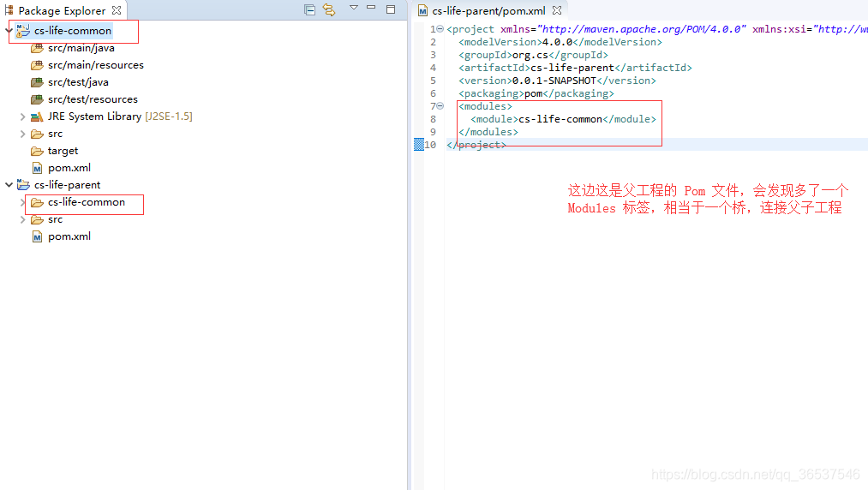Click the version 0.0.1-SNAPSHOT line
The image size is (868, 490).
[x=557, y=81]
